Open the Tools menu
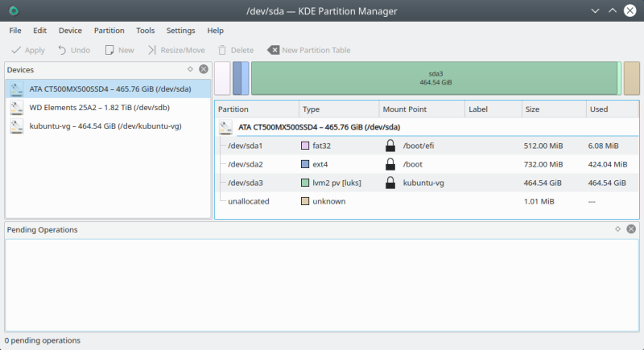 (146, 31)
